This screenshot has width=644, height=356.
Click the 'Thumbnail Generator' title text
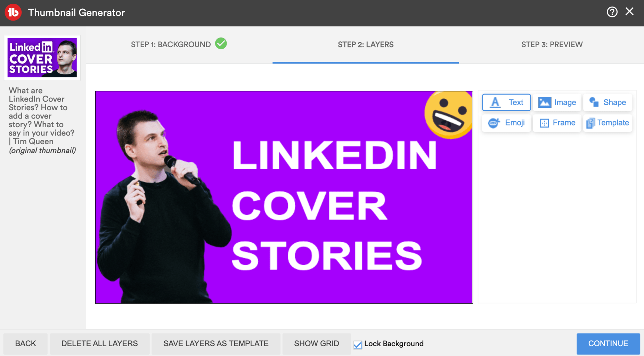pyautogui.click(x=76, y=13)
